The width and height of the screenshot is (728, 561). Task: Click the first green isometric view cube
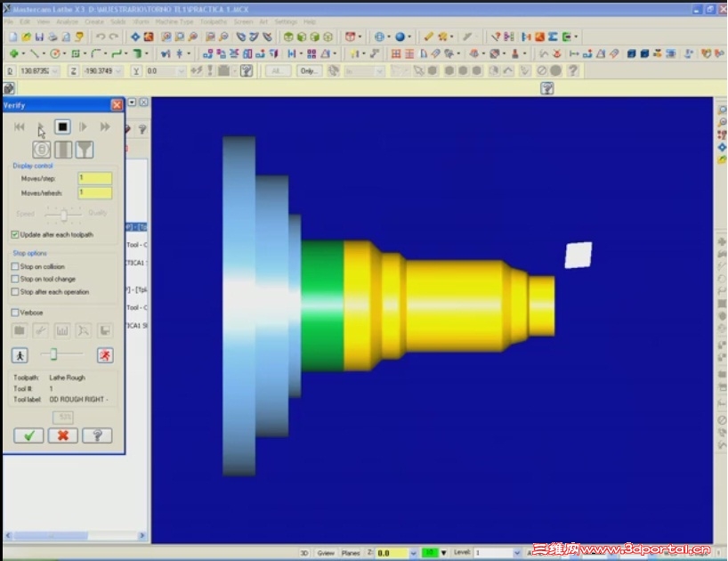(x=288, y=37)
